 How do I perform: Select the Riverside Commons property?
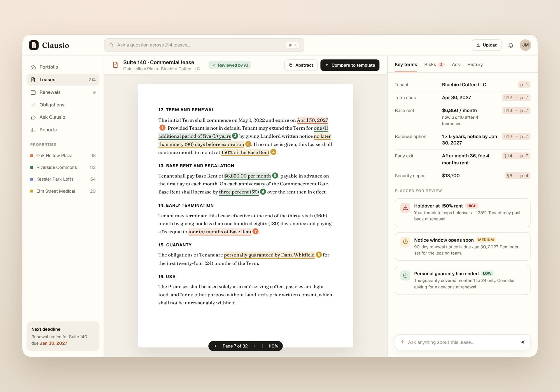click(63, 167)
